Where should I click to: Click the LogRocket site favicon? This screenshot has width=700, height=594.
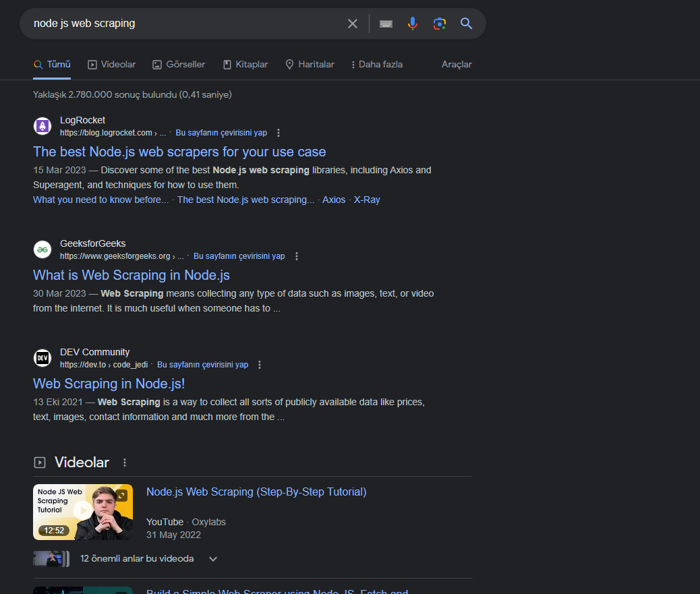pos(42,126)
